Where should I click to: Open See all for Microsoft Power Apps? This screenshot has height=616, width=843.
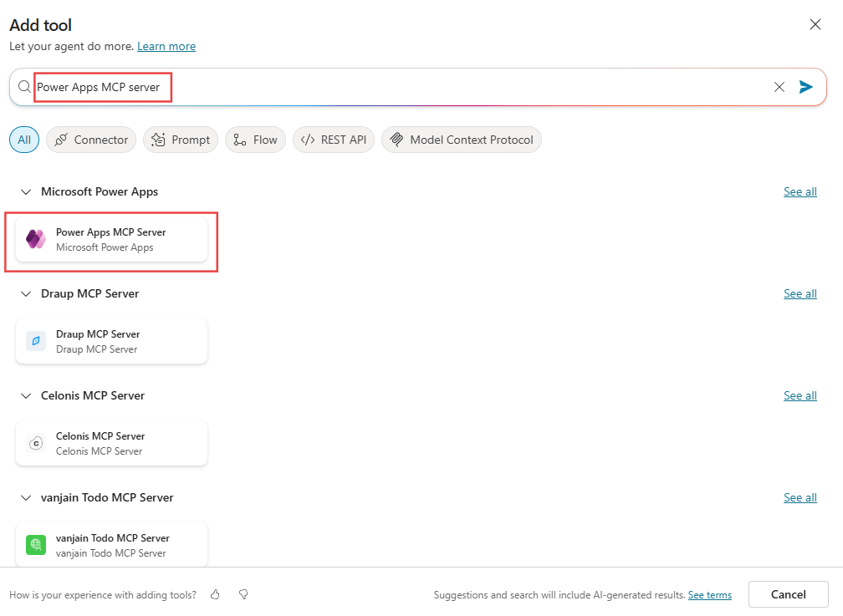pyautogui.click(x=800, y=191)
